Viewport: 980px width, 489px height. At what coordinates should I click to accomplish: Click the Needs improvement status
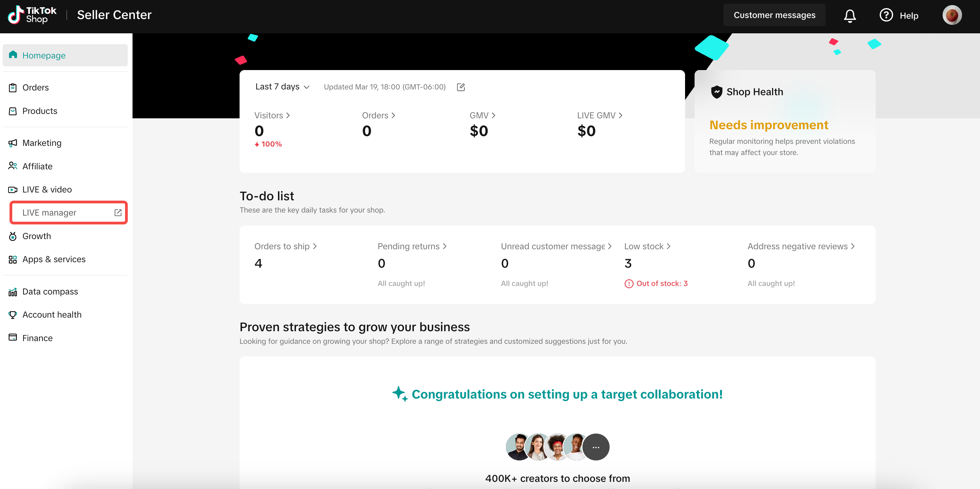pos(769,125)
